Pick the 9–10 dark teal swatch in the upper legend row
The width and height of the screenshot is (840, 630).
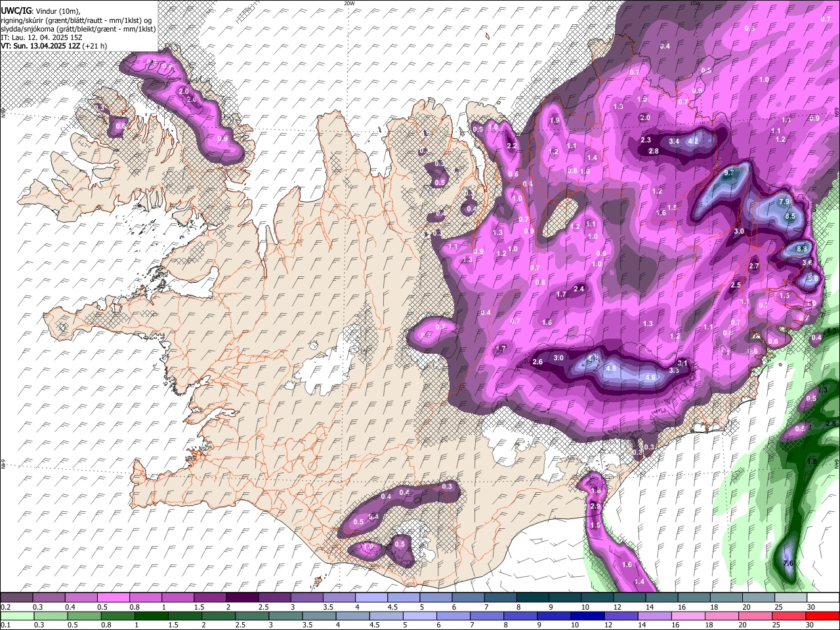coord(565,598)
